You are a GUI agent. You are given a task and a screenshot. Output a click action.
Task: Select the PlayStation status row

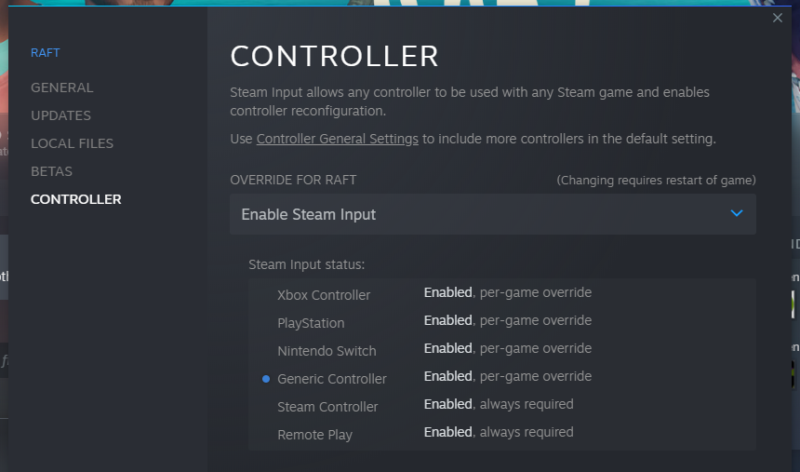pos(502,321)
